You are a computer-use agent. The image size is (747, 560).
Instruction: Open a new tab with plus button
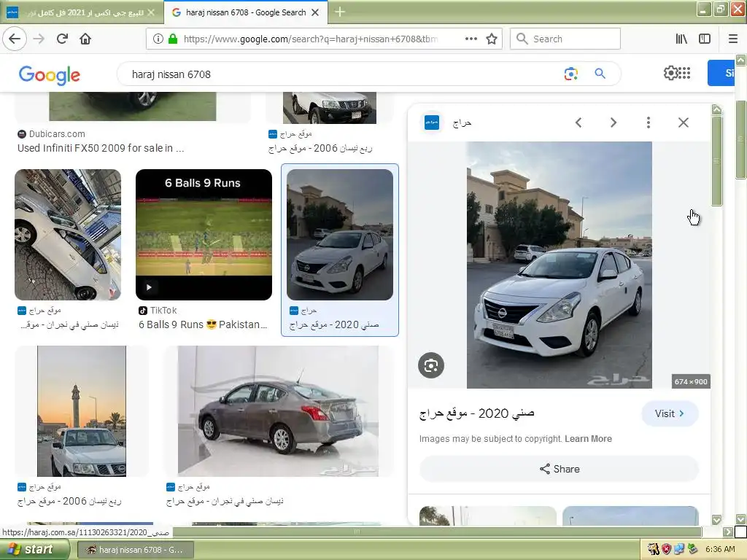tap(340, 12)
